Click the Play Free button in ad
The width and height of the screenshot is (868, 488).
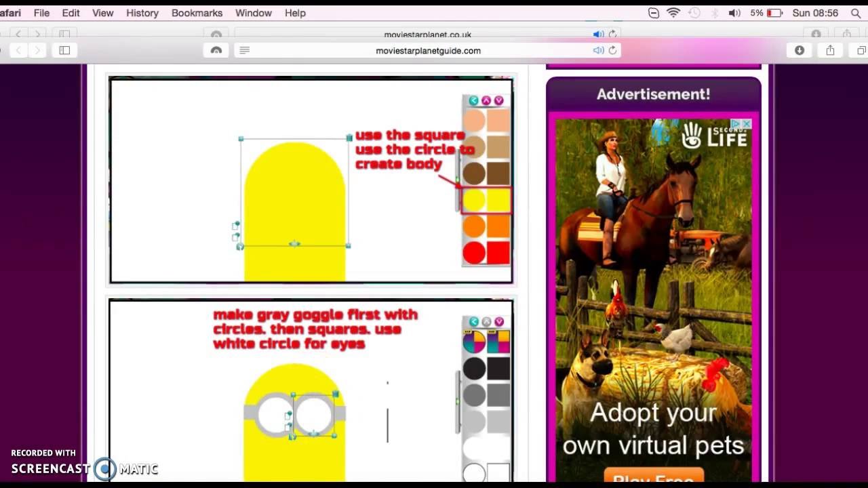pos(653,476)
